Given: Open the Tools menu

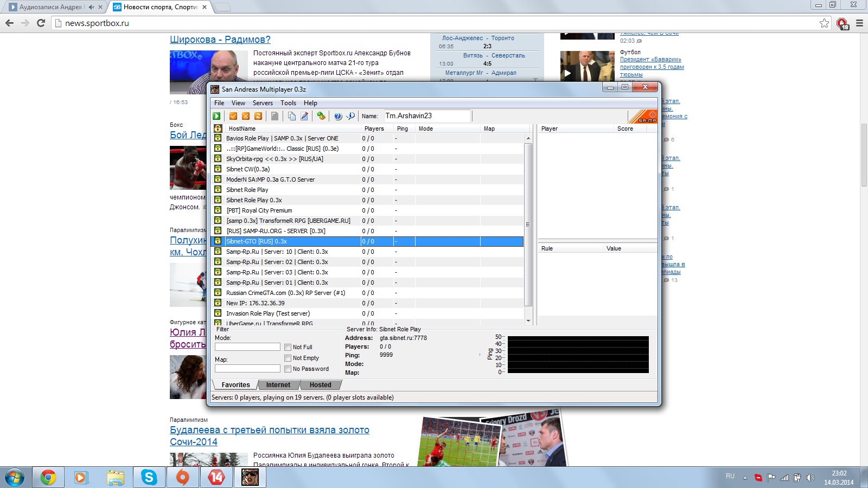Looking at the screenshot, I should pos(288,103).
